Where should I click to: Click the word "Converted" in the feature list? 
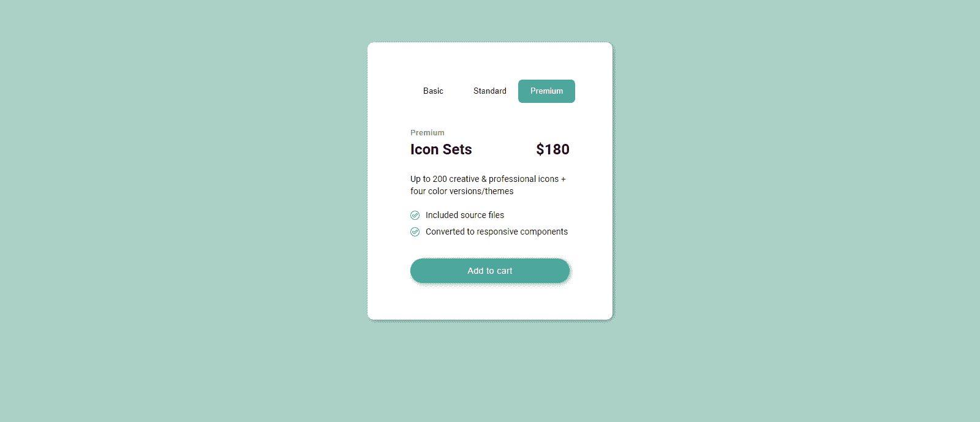(x=445, y=232)
